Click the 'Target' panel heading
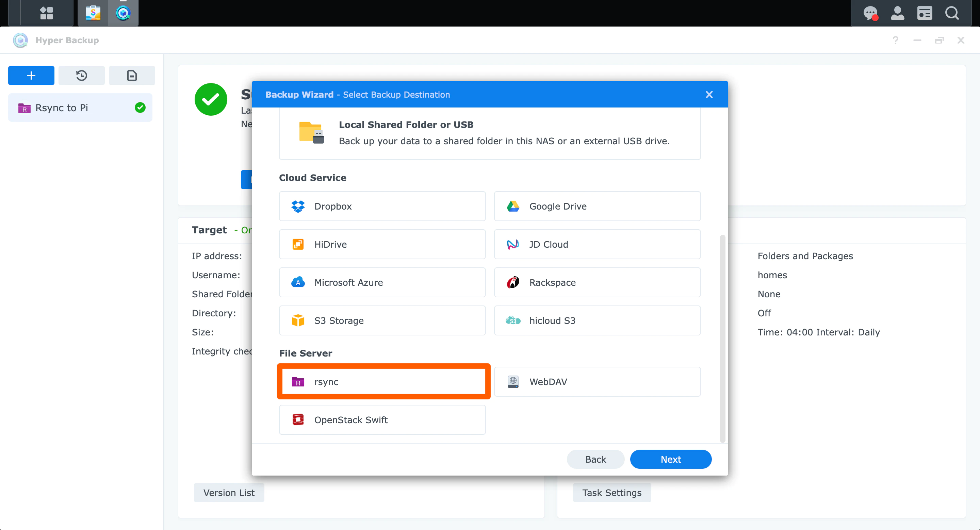 tap(209, 230)
